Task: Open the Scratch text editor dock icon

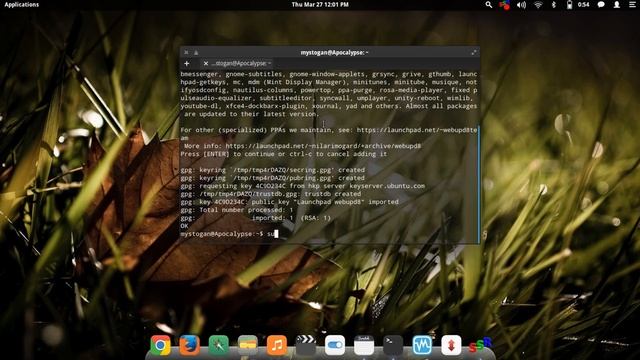Action: pos(364,345)
